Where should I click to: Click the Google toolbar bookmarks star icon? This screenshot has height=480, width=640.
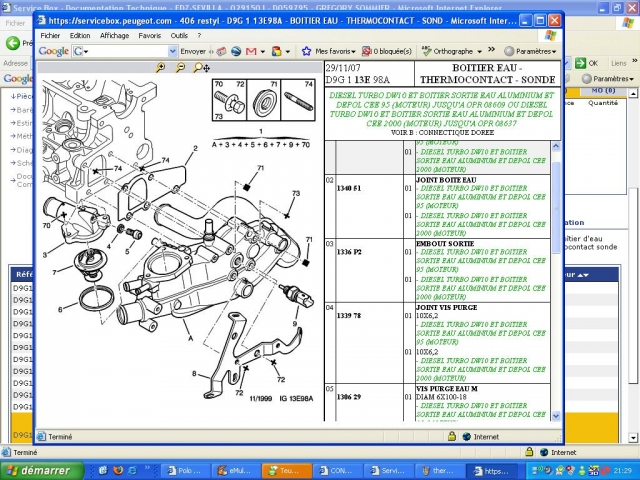(x=306, y=51)
